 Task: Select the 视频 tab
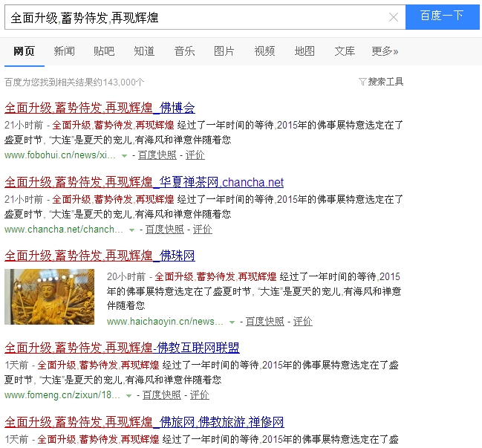click(x=264, y=51)
